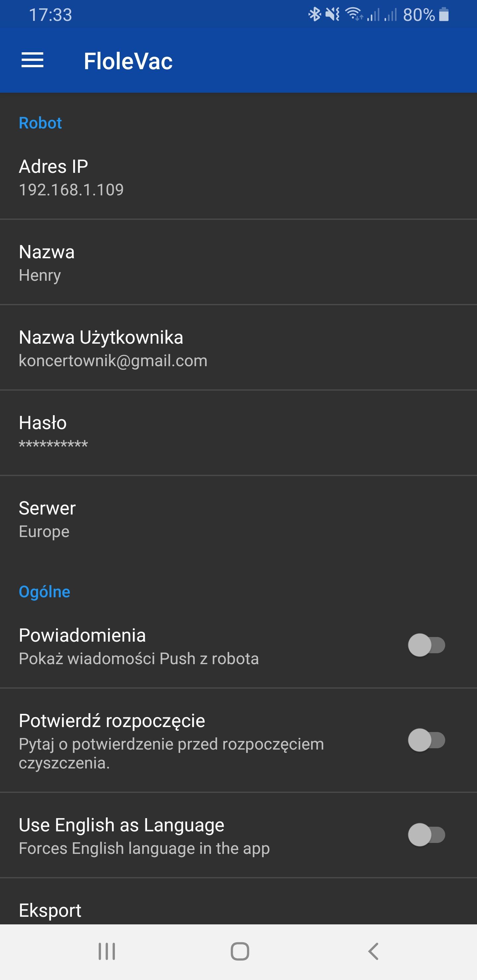Tap the battery status icon

(444, 15)
